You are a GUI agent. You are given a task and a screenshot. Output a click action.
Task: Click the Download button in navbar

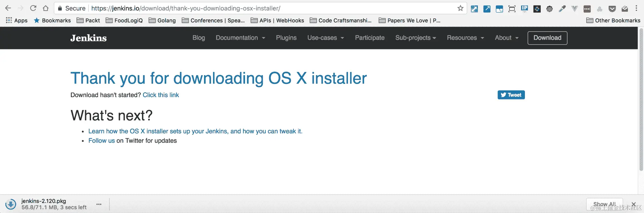pos(547,38)
